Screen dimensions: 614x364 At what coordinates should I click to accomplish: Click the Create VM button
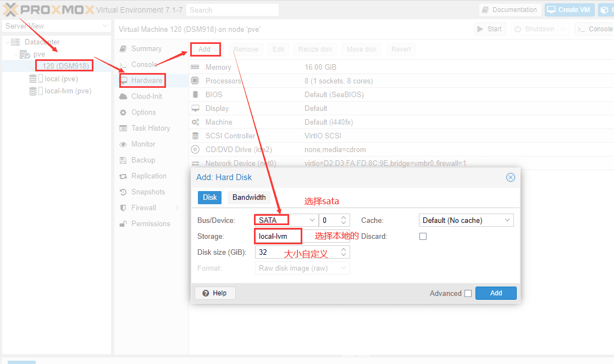[x=569, y=10]
